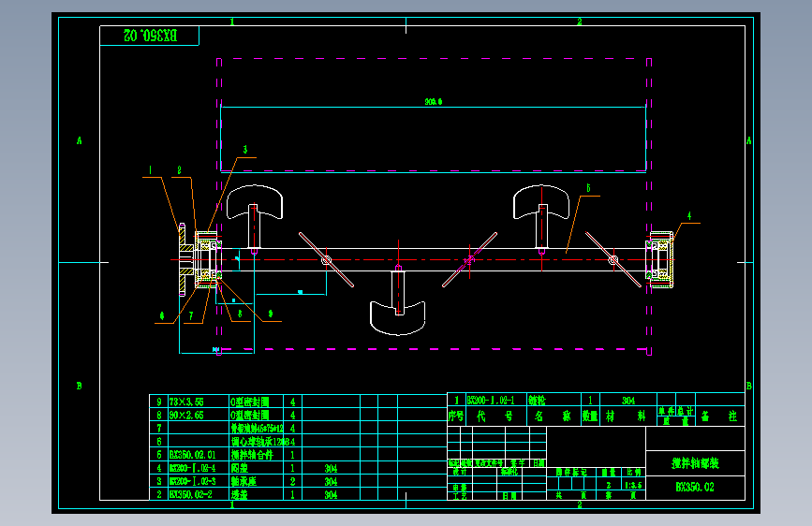Click balloon number 3 leader label
The image size is (812, 526).
click(245, 150)
